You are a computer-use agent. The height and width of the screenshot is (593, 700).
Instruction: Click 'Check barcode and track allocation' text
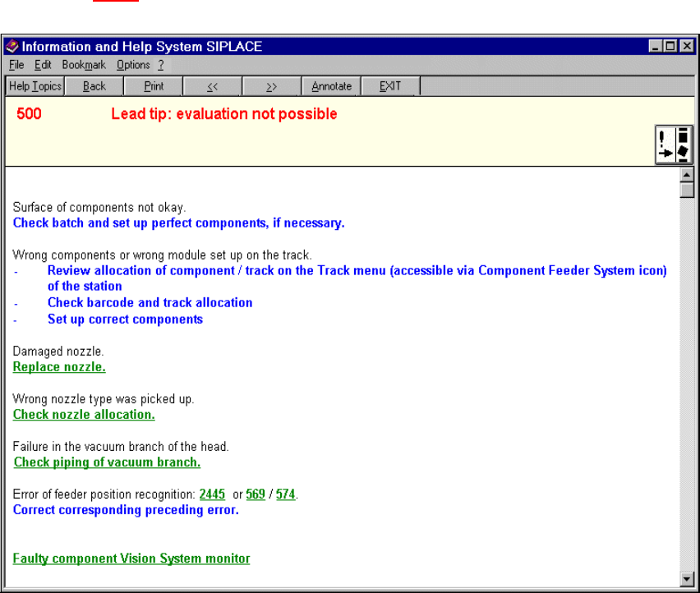pyautogui.click(x=150, y=302)
